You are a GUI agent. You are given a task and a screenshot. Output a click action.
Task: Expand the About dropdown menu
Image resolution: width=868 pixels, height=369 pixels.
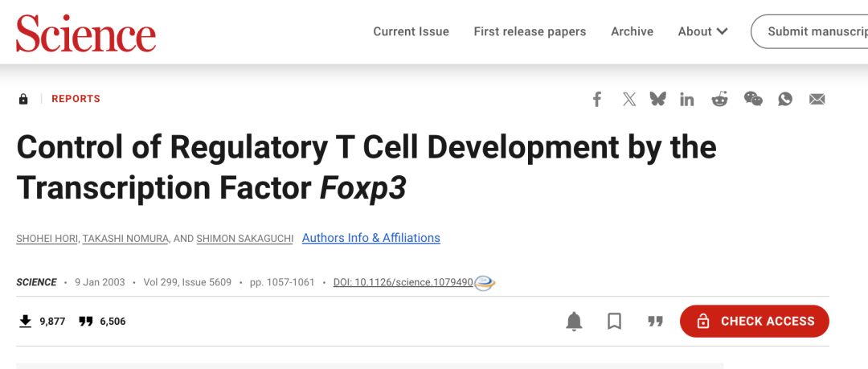702,31
